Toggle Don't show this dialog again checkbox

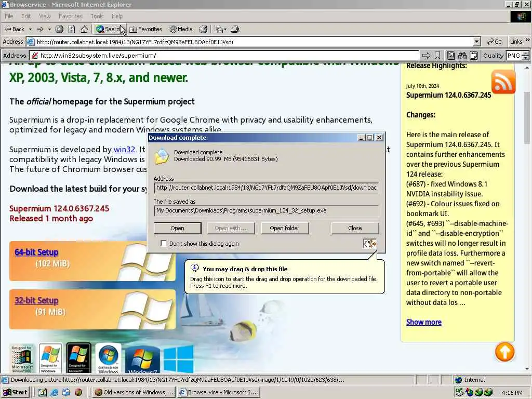tap(164, 243)
